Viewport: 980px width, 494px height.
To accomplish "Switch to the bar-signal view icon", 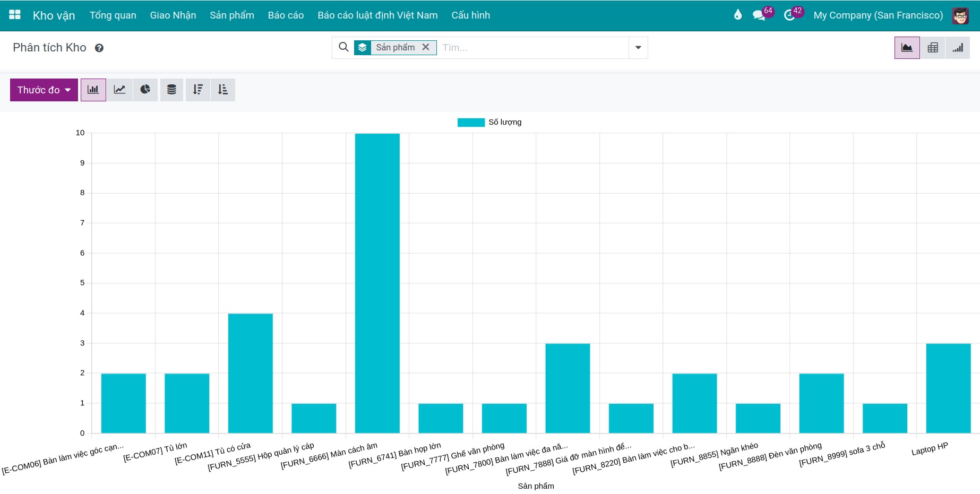I will point(958,48).
